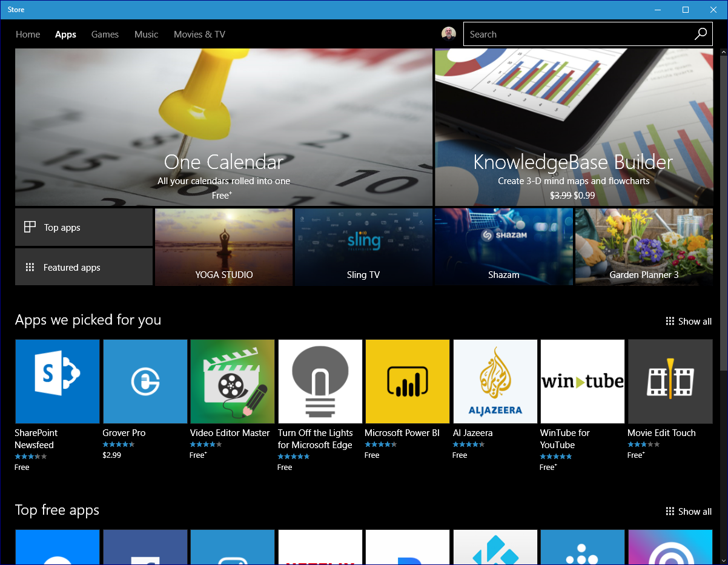This screenshot has width=728, height=565.
Task: Open the SharePoint Newsfeed app icon
Action: click(57, 381)
